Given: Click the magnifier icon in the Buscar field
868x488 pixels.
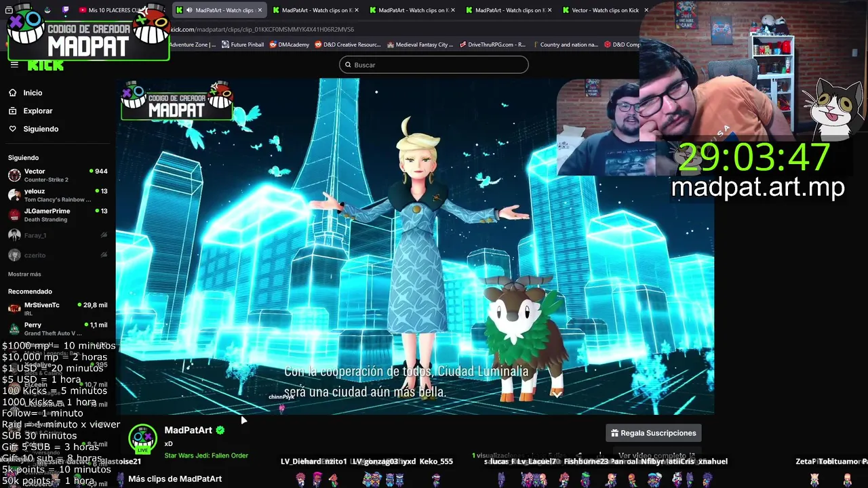Looking at the screenshot, I should click(348, 65).
